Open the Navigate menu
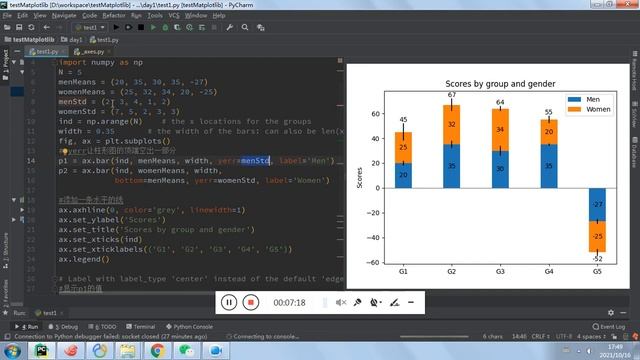Screen dimensions: 640x360 64,16
